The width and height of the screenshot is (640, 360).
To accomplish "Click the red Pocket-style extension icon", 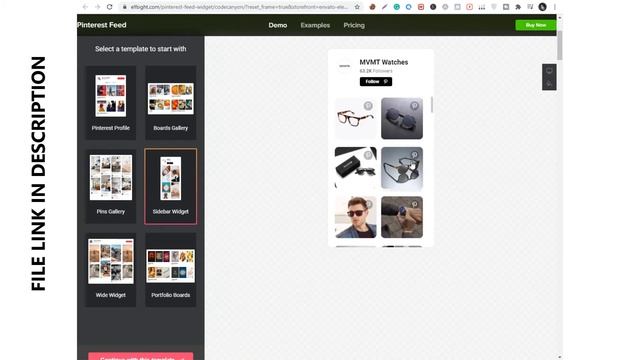I will (x=421, y=7).
